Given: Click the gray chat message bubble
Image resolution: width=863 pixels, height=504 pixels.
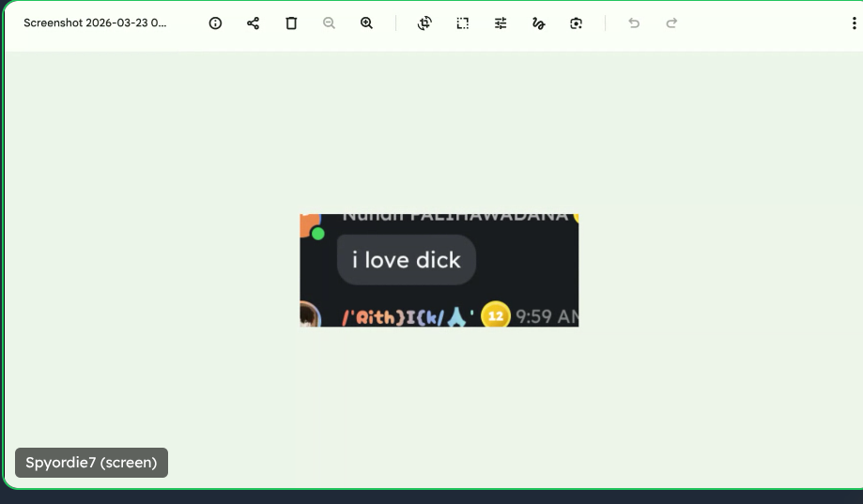Looking at the screenshot, I should 407,260.
